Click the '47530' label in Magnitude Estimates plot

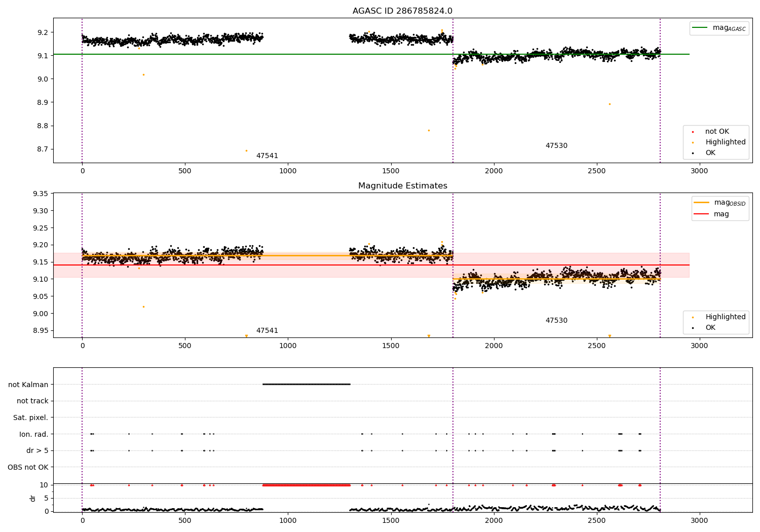[556, 321]
